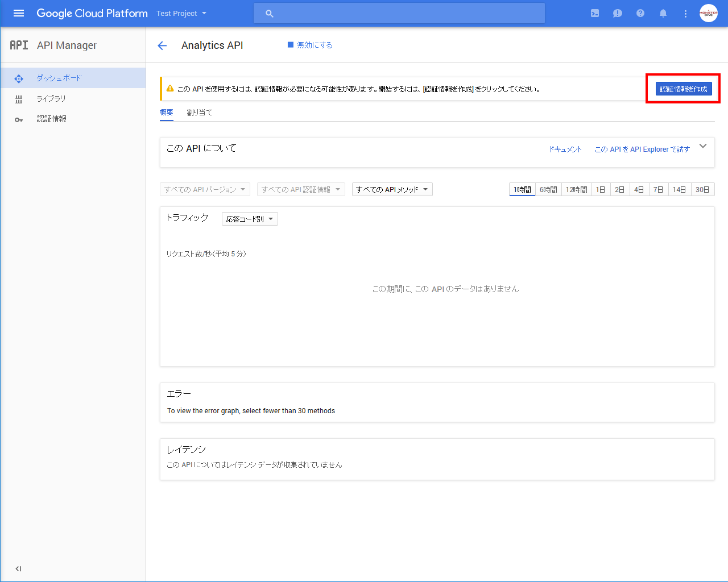The height and width of the screenshot is (582, 728).
Task: Click 'To view the error graph' message
Action: (x=251, y=411)
